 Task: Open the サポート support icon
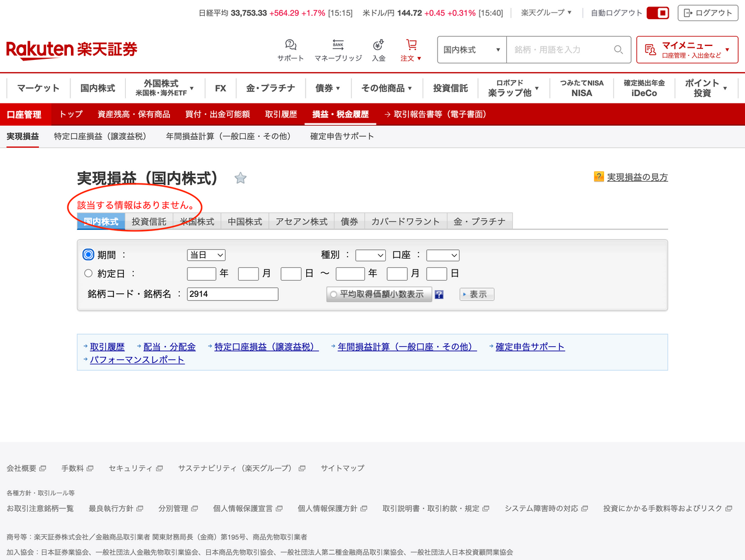click(x=290, y=49)
